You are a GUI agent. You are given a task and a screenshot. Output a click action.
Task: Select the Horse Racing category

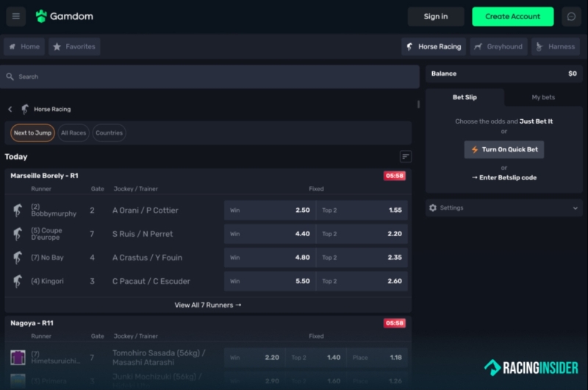coord(434,46)
